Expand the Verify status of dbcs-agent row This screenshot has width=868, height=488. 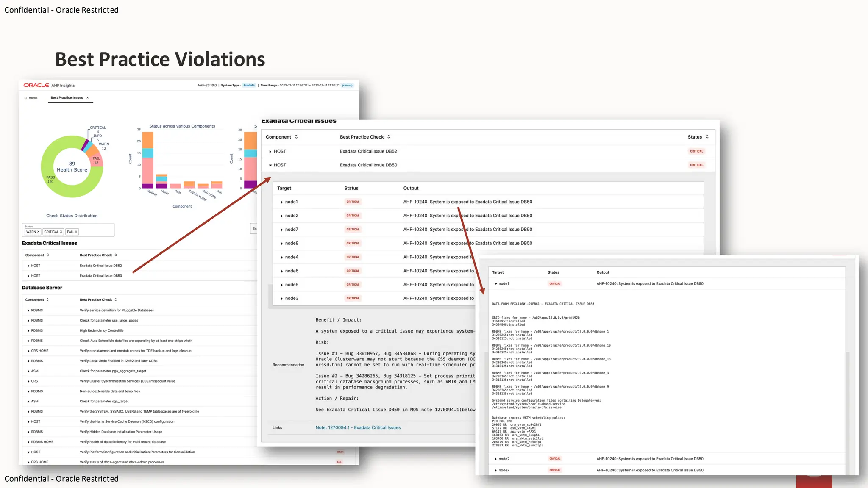(28, 462)
